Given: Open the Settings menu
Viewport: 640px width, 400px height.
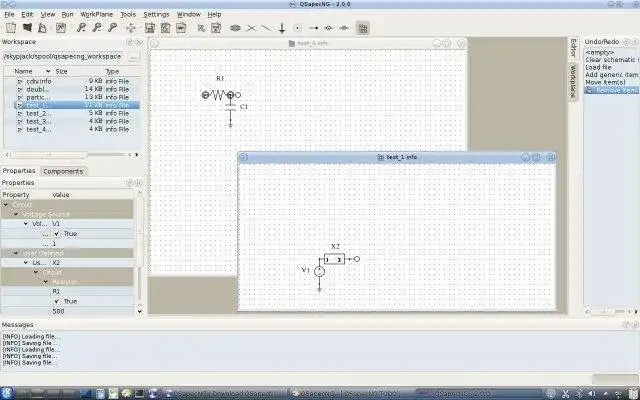Looking at the screenshot, I should [x=156, y=14].
